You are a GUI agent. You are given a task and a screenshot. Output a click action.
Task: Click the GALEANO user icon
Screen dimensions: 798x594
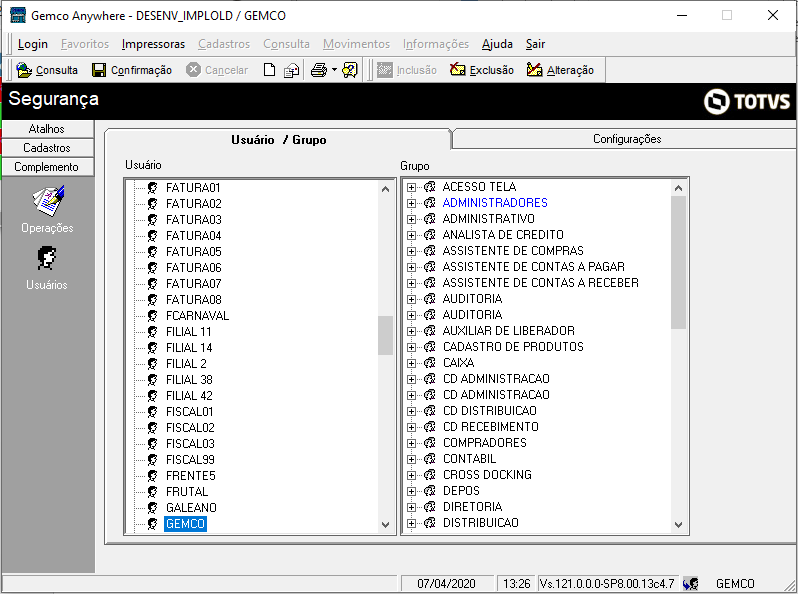click(x=152, y=507)
